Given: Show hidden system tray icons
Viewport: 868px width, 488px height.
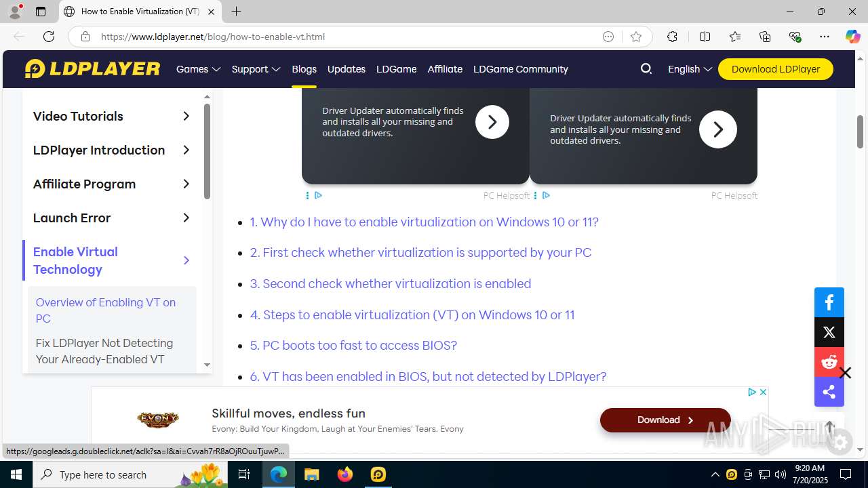Looking at the screenshot, I should coord(715,474).
